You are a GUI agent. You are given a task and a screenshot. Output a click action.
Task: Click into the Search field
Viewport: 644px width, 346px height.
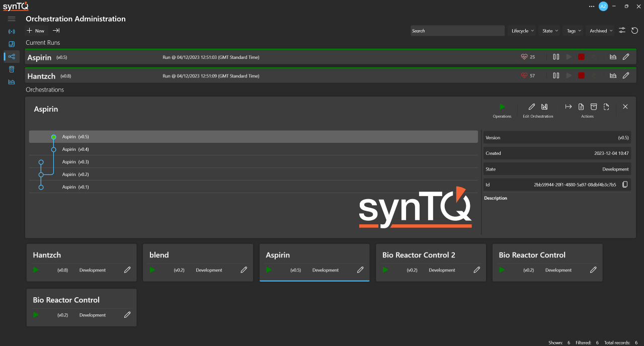(x=457, y=31)
